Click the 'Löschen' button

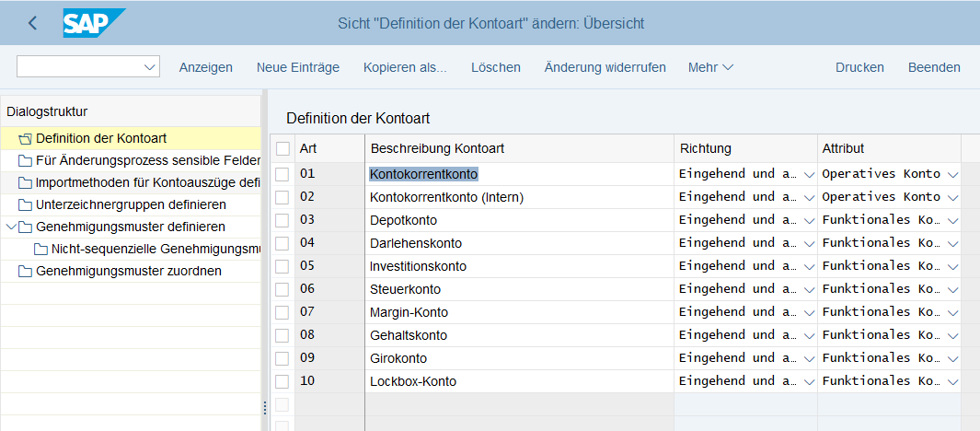(x=495, y=67)
